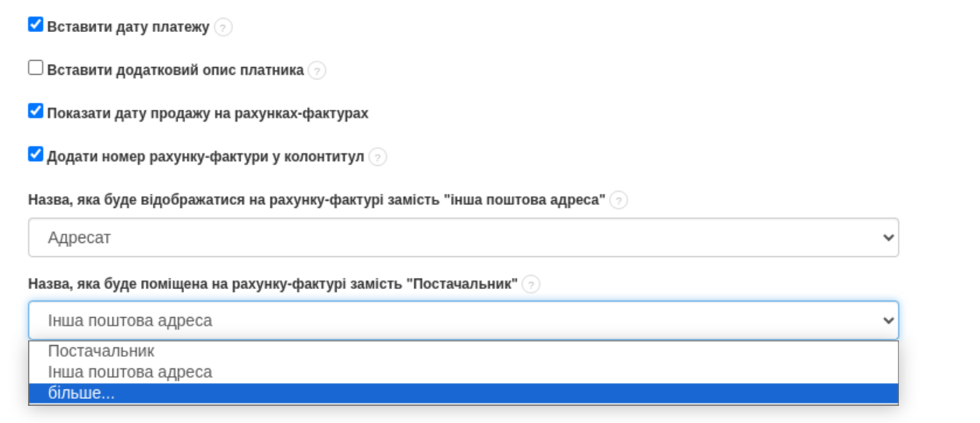Open the 'Адресат' dropdown

click(x=463, y=238)
